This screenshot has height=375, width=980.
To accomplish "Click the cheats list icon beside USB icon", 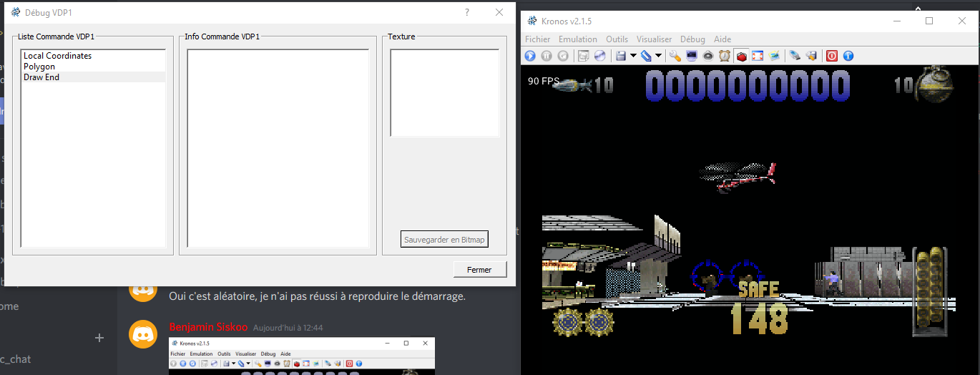I will [x=811, y=56].
